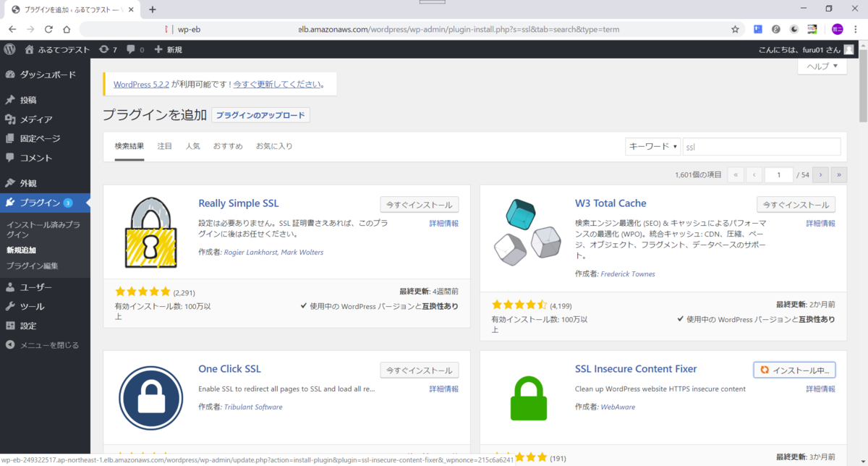The height and width of the screenshot is (466, 868).
Task: Open メディア media menu
Action: click(x=45, y=119)
